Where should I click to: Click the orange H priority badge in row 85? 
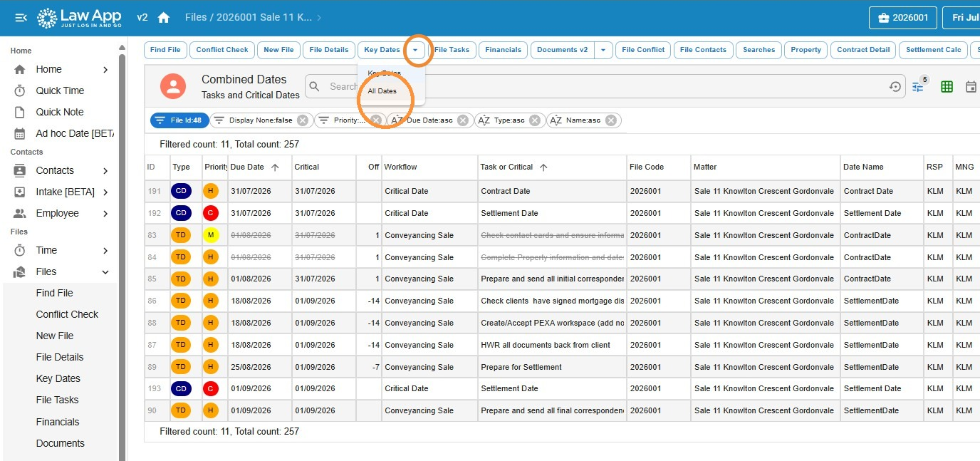pyautogui.click(x=210, y=279)
